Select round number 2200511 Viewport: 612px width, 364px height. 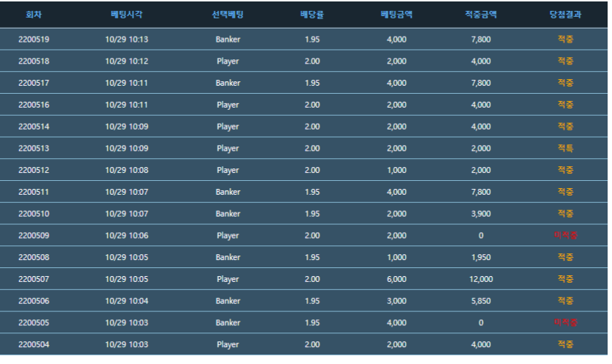point(34,193)
